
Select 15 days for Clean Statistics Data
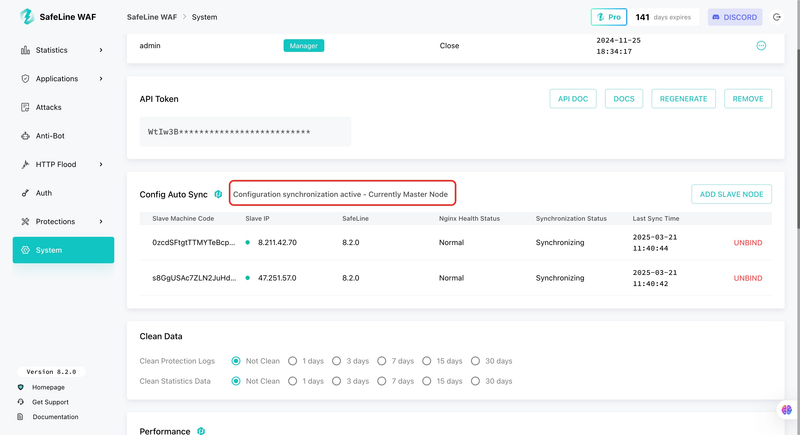[427, 381]
